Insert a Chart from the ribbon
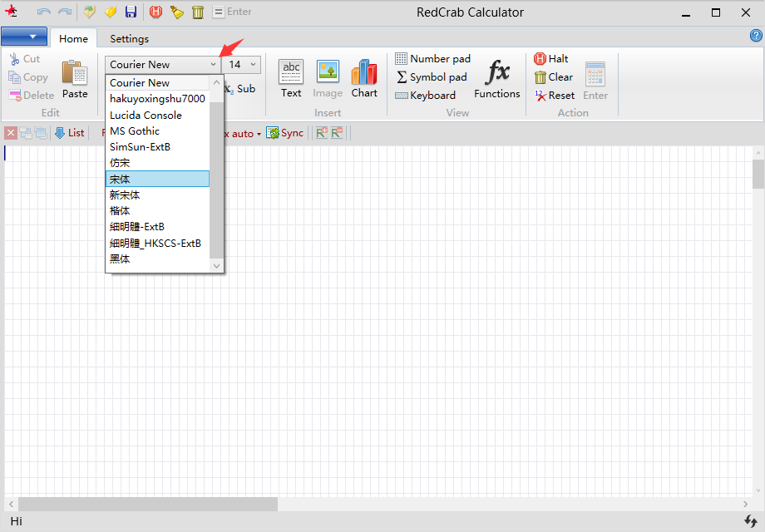The height and width of the screenshot is (532, 765). click(x=364, y=79)
